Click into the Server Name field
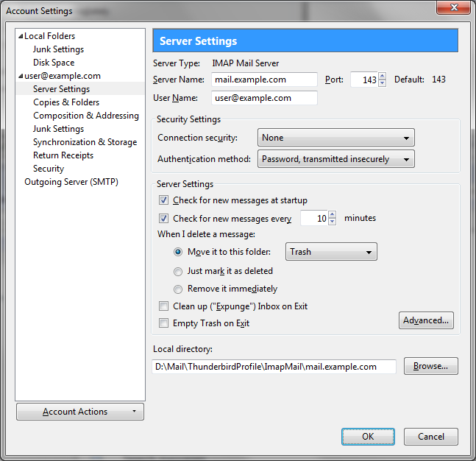This screenshot has height=461, width=476. click(x=264, y=80)
